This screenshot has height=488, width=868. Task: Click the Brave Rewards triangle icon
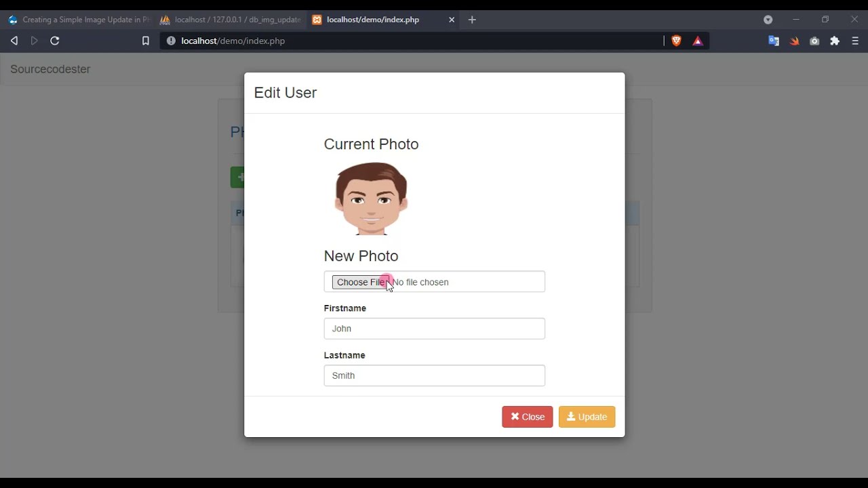coord(698,41)
